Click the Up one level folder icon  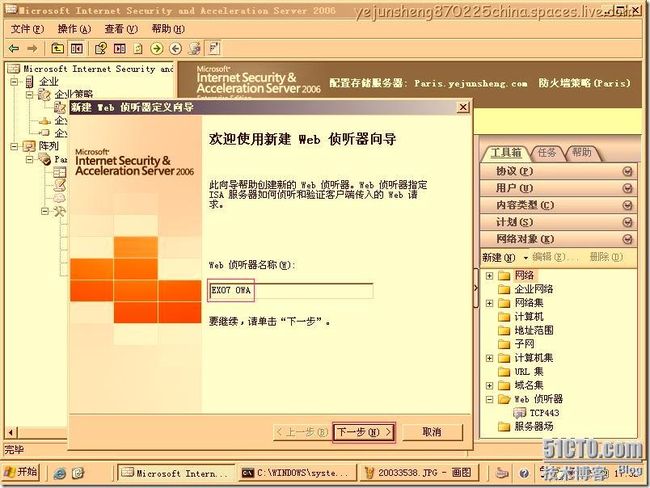pyautogui.click(x=57, y=49)
